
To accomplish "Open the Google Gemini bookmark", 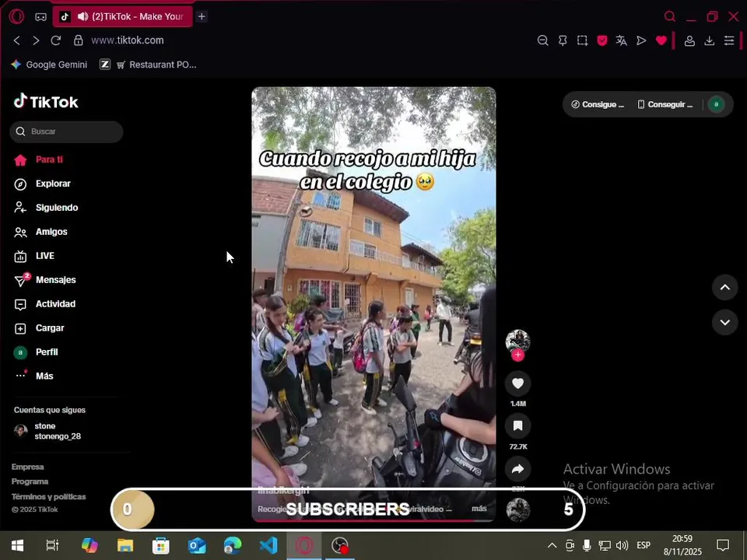I will 49,65.
